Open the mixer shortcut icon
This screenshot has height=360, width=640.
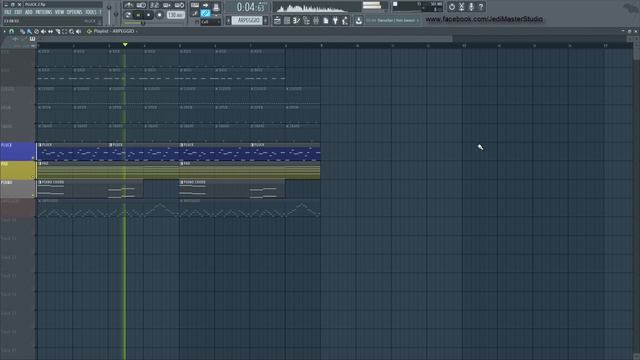[x=316, y=20]
